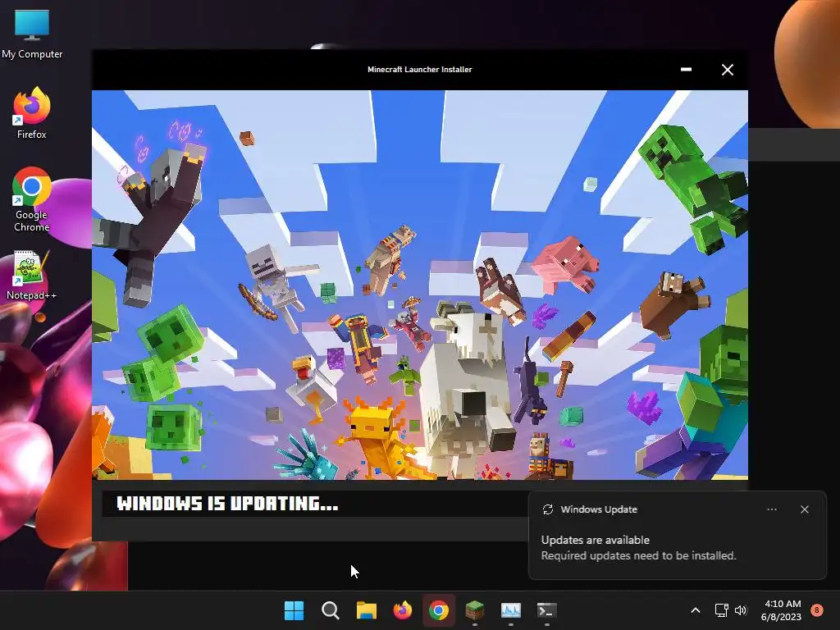This screenshot has height=630, width=840.
Task: Dismiss the Windows Update notification
Action: (x=805, y=509)
